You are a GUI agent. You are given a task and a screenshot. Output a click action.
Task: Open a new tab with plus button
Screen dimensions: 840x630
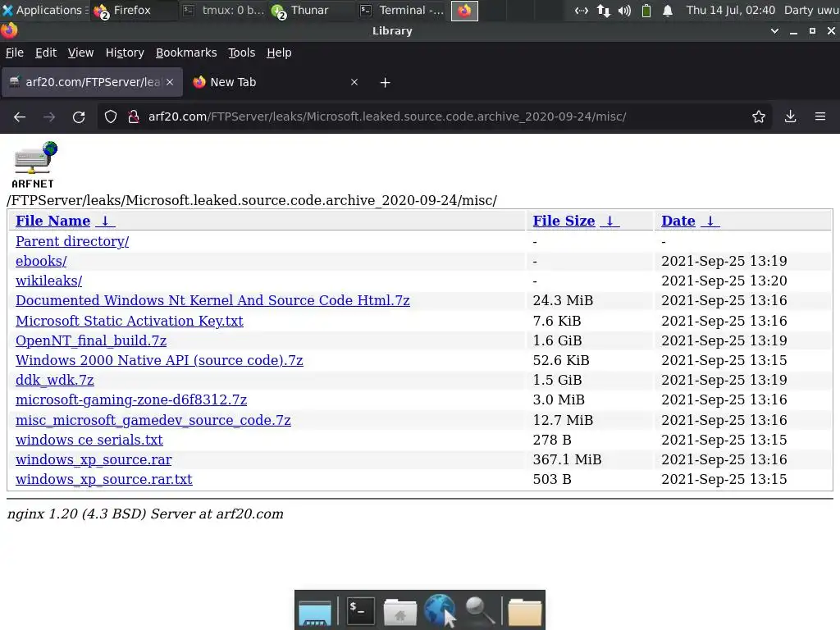pos(385,83)
